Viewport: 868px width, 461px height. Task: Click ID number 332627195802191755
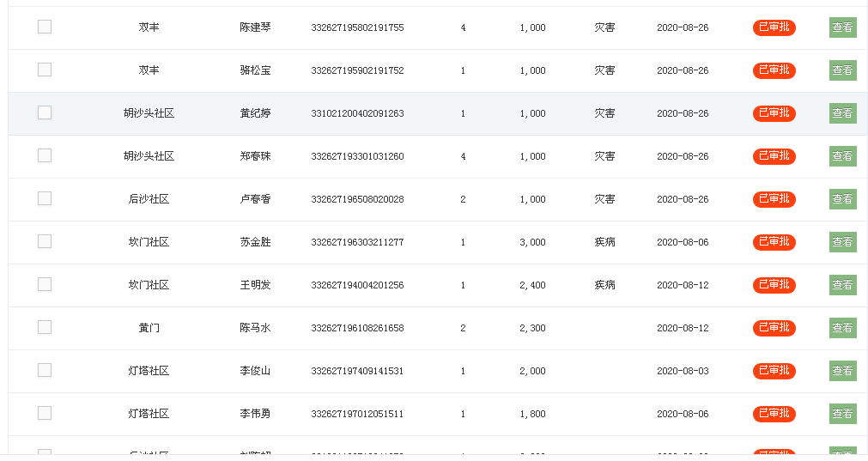click(357, 27)
